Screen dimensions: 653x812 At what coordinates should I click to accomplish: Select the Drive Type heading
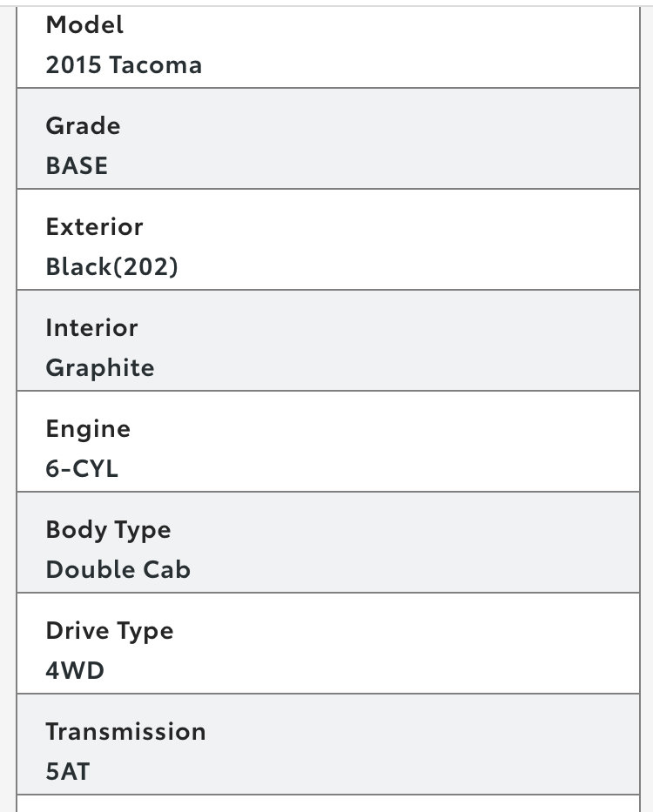click(110, 631)
